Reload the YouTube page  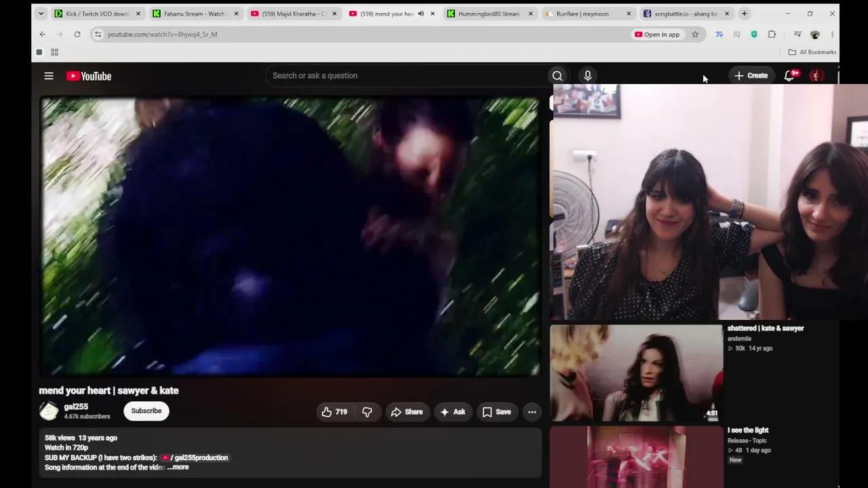[77, 34]
